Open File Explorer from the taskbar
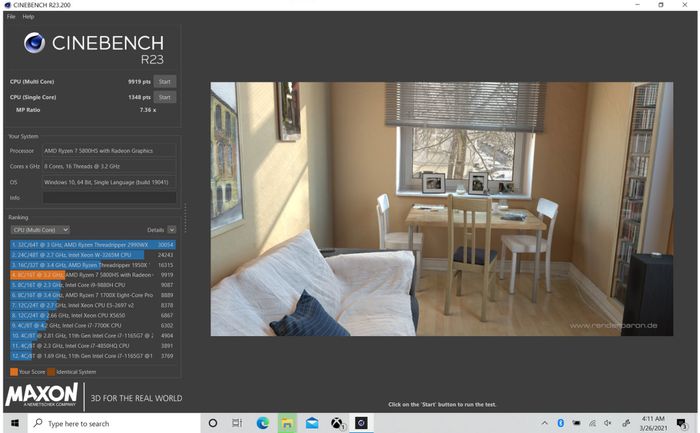Screen dimensions: 700x433 (x=287, y=423)
